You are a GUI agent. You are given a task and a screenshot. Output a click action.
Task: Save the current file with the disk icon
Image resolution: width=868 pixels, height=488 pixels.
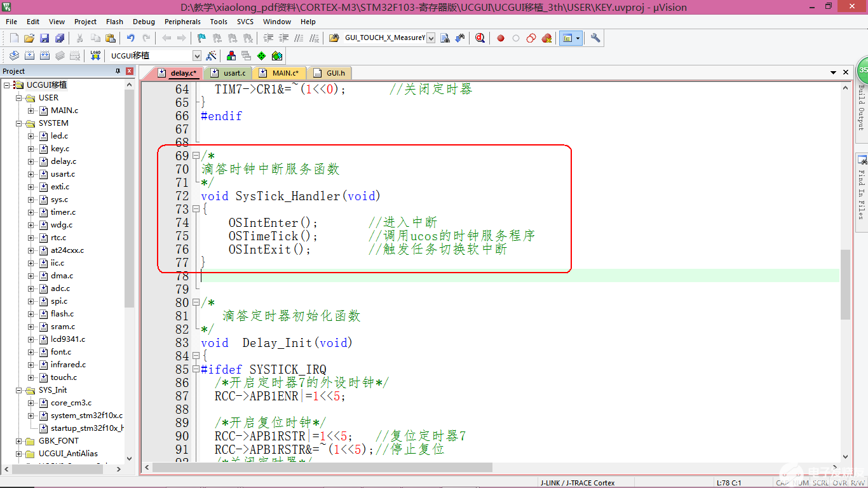pos(44,38)
